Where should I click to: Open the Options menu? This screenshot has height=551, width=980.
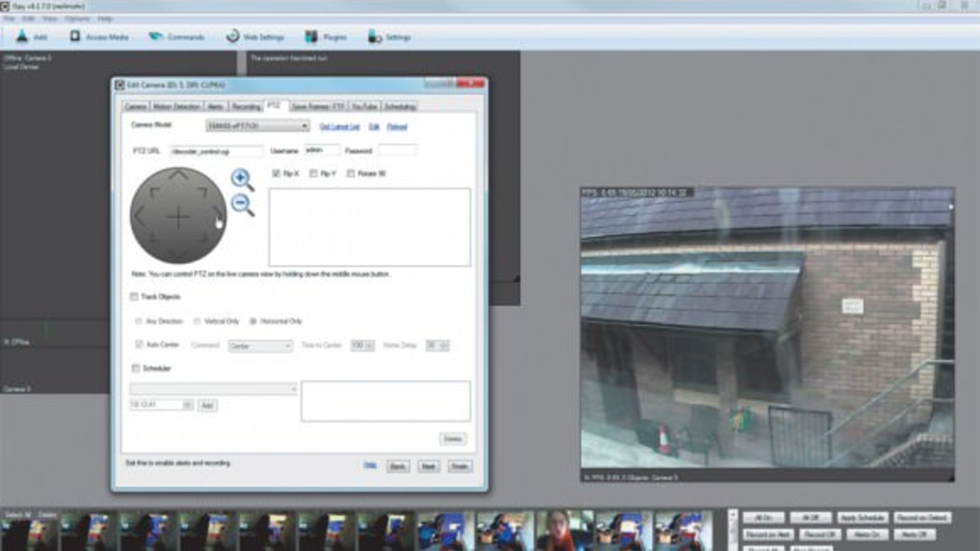(x=77, y=19)
